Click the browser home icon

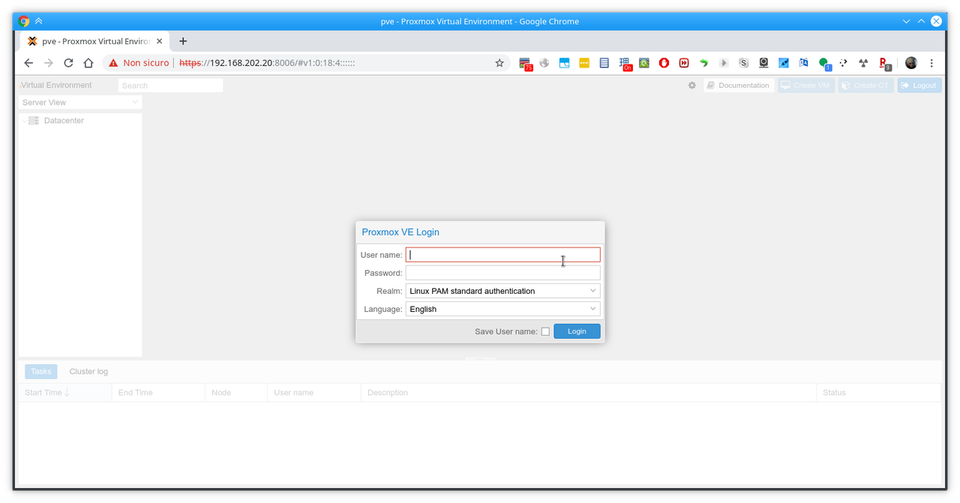(x=88, y=63)
